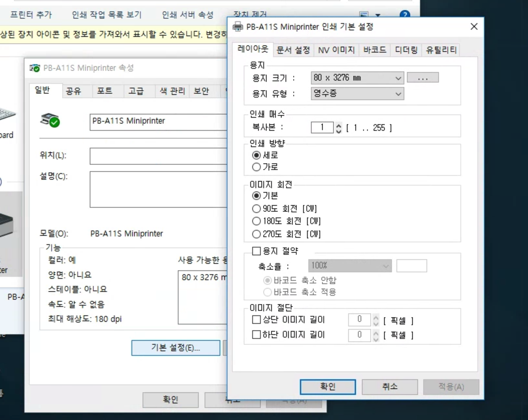This screenshot has height=420, width=528.
Task: Click the "스테이플: 아니요" text
Action: point(77,289)
